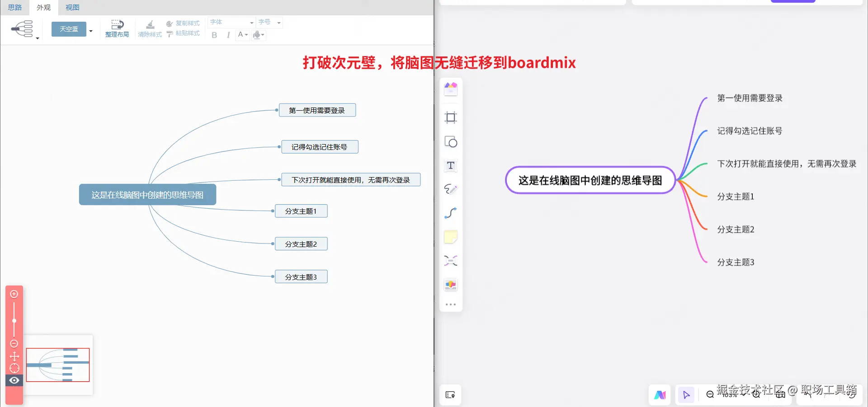This screenshot has width=868, height=407.
Task: Select the boxed node 分支主题1
Action: pyautogui.click(x=301, y=211)
